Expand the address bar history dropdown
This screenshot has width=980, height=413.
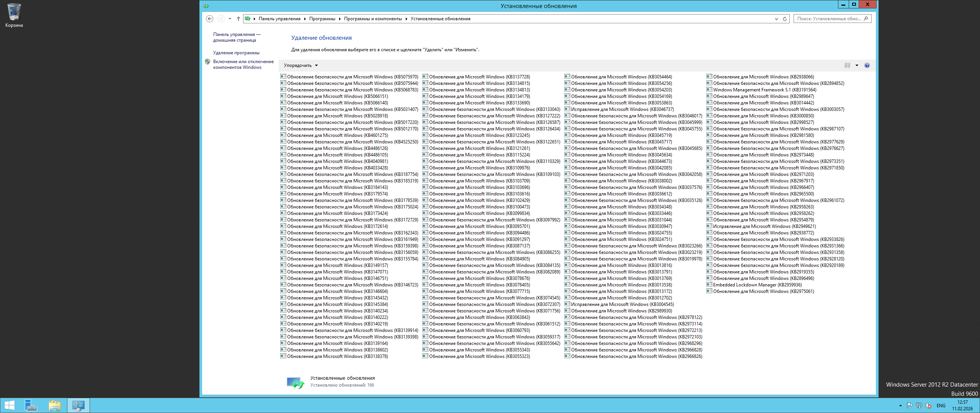776,19
